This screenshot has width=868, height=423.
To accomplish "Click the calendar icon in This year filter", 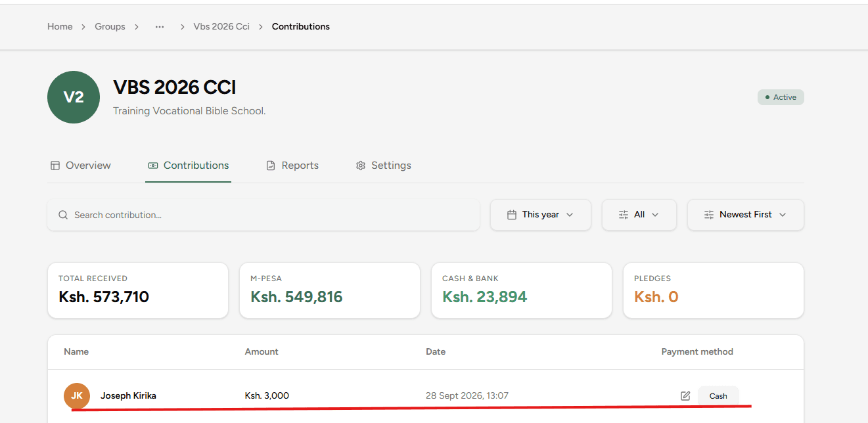I will pyautogui.click(x=512, y=215).
